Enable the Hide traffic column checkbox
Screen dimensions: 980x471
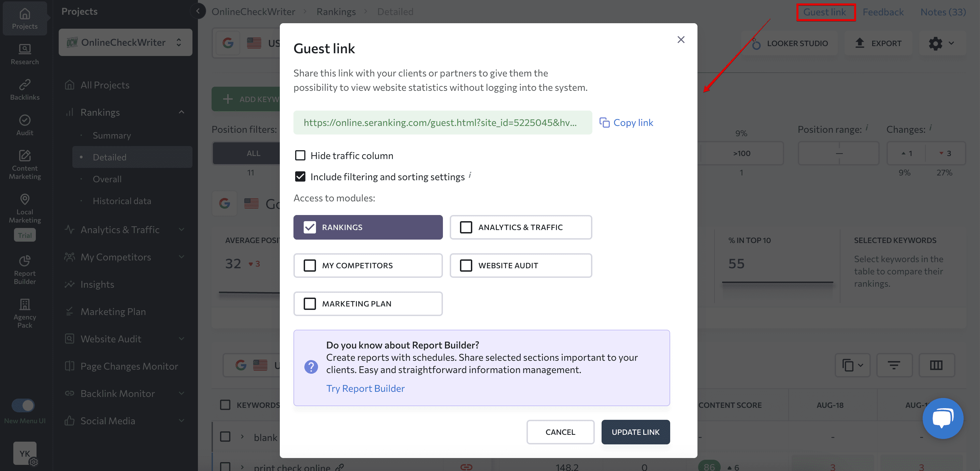point(299,155)
